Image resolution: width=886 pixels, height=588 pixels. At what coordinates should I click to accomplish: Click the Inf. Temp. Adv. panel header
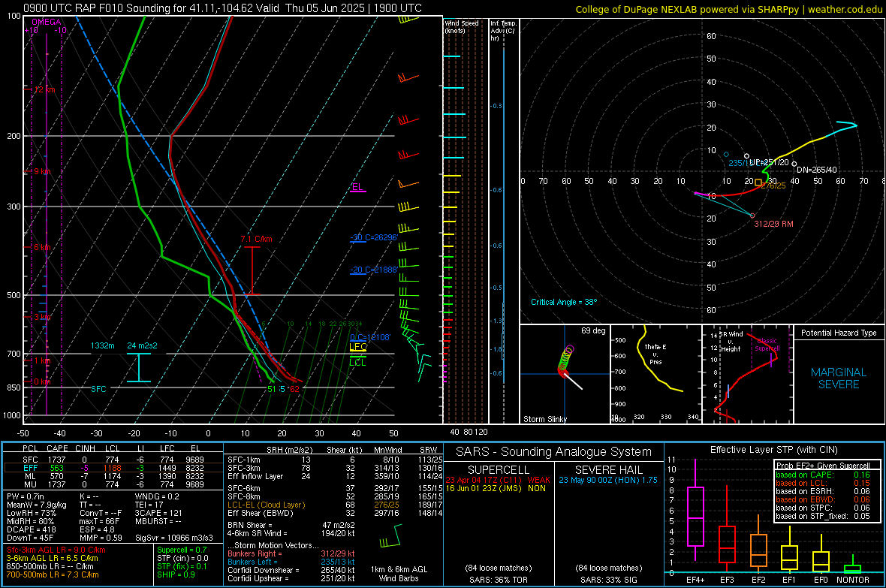click(503, 31)
